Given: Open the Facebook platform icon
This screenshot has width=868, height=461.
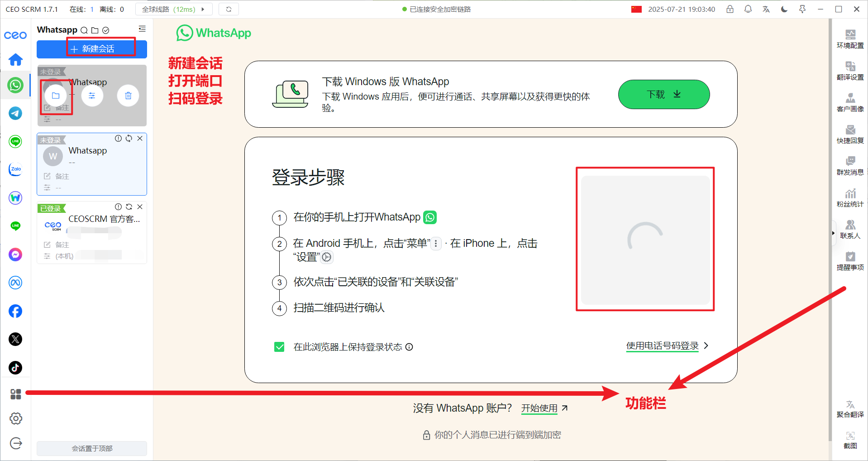Looking at the screenshot, I should 15,311.
